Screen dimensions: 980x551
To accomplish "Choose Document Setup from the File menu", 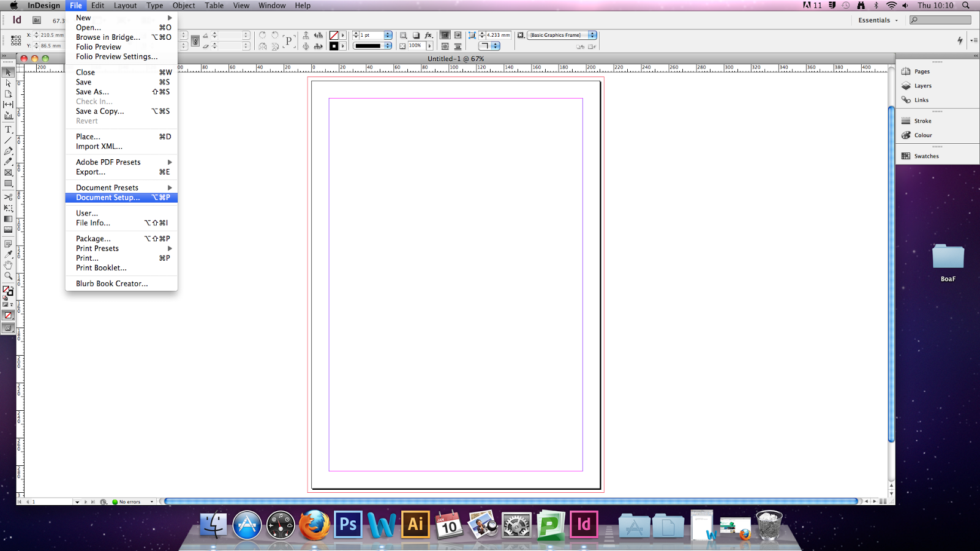I will point(107,197).
